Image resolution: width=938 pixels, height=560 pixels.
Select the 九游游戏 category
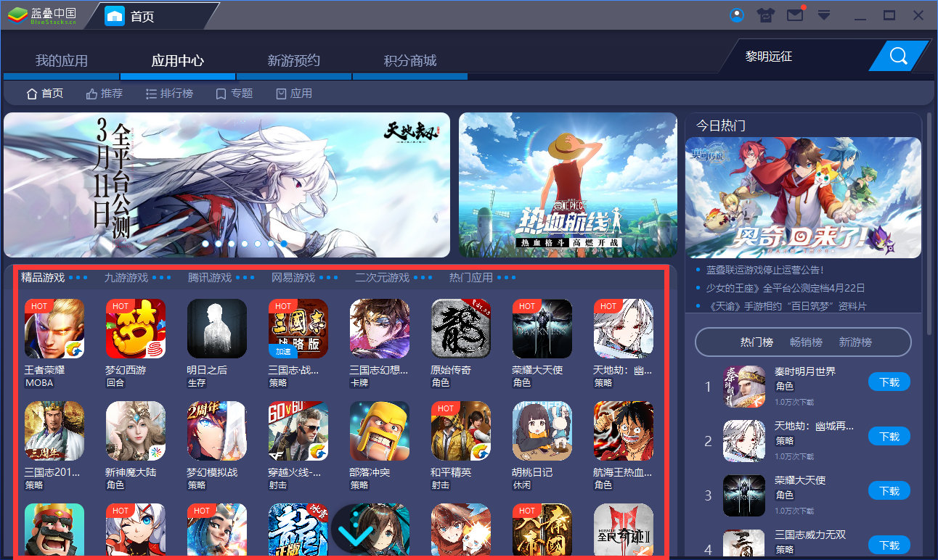[x=126, y=277]
